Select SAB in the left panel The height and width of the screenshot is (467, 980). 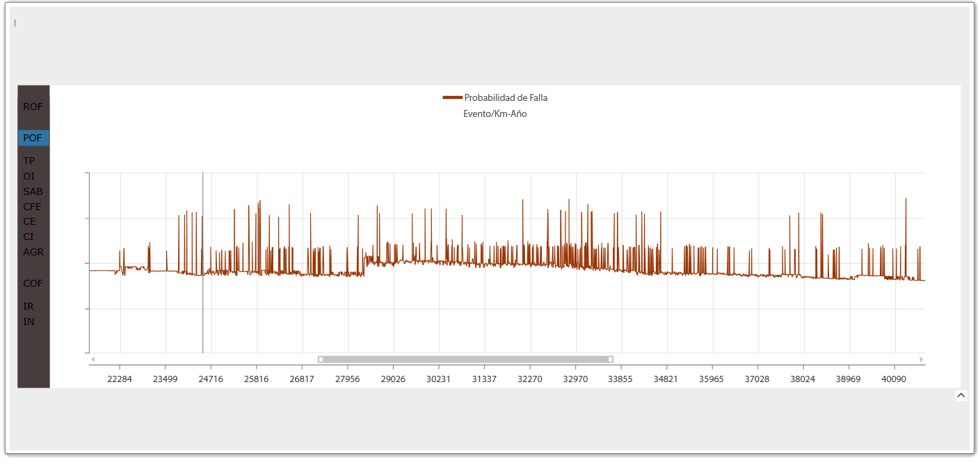point(33,191)
